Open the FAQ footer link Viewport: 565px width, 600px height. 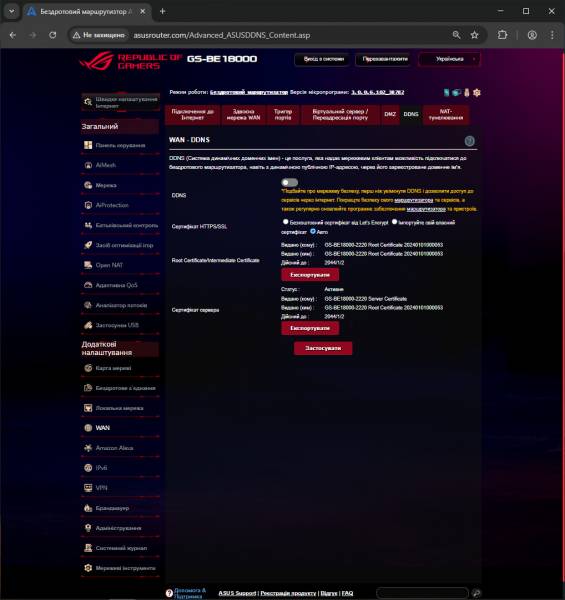tap(347, 593)
